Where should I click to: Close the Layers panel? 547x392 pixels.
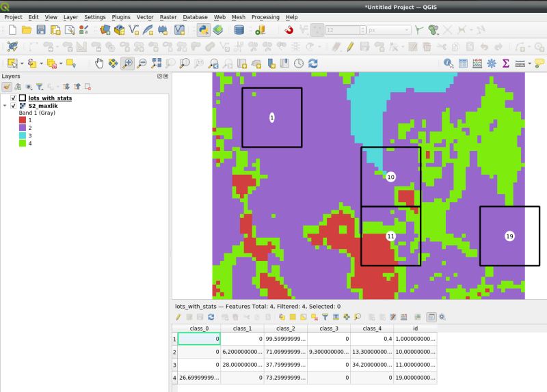[165, 76]
